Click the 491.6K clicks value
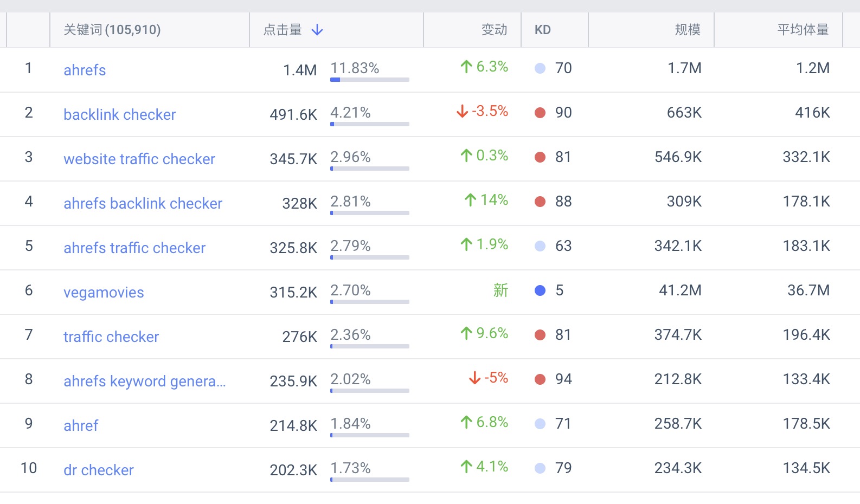 293,115
